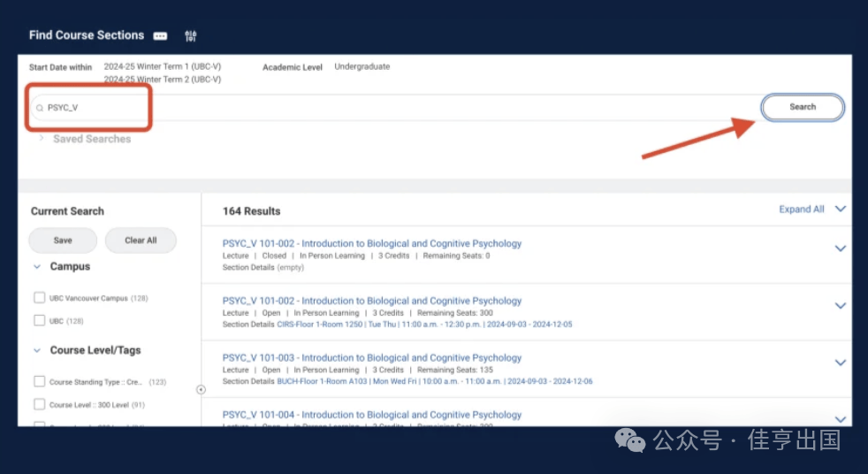This screenshot has width=868, height=474.
Task: Click the Clear All button
Action: (141, 241)
